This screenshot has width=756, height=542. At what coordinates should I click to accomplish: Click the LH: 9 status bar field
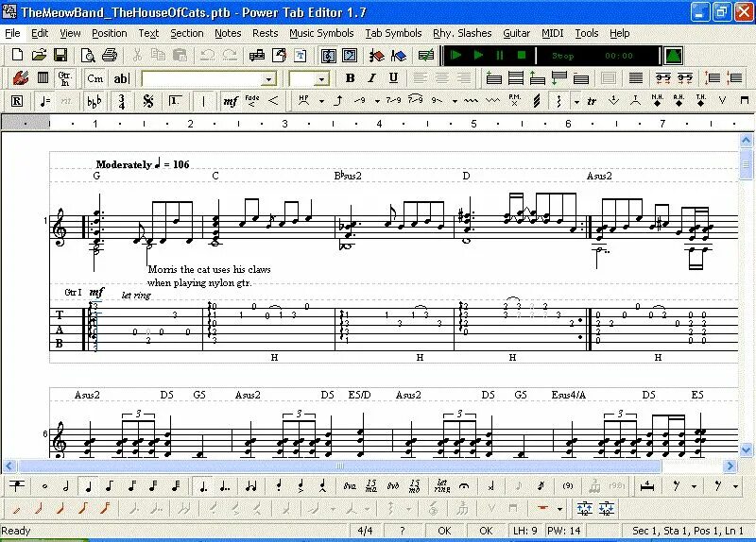[x=525, y=531]
